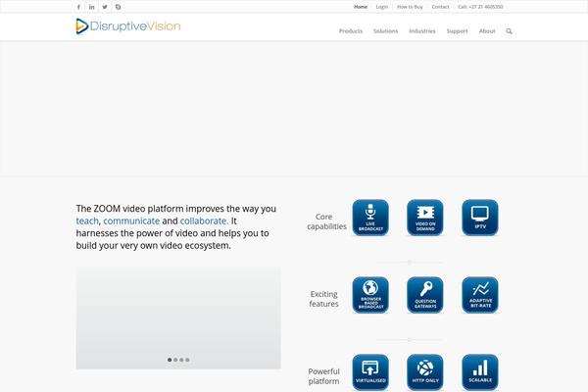
Task: Go to the Home link
Action: click(x=361, y=7)
